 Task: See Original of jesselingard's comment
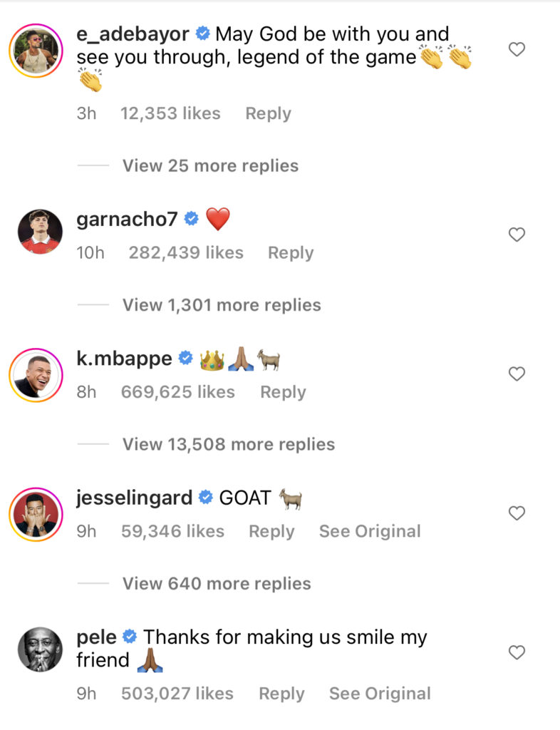coord(370,531)
